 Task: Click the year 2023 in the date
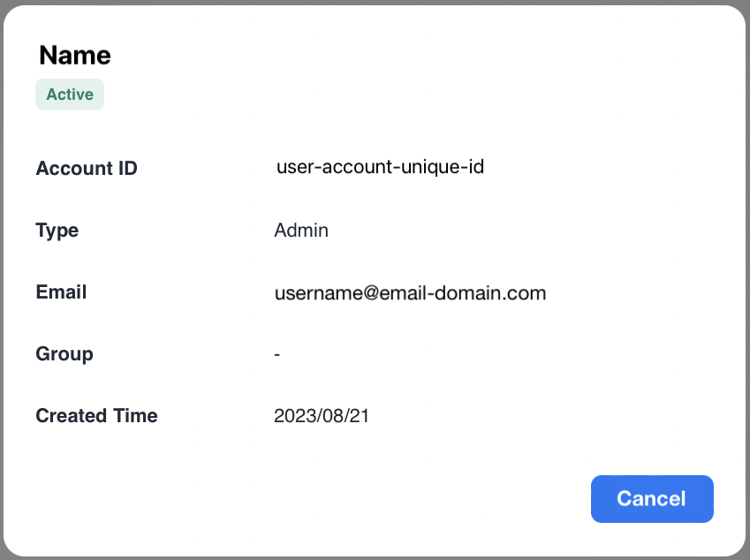293,416
